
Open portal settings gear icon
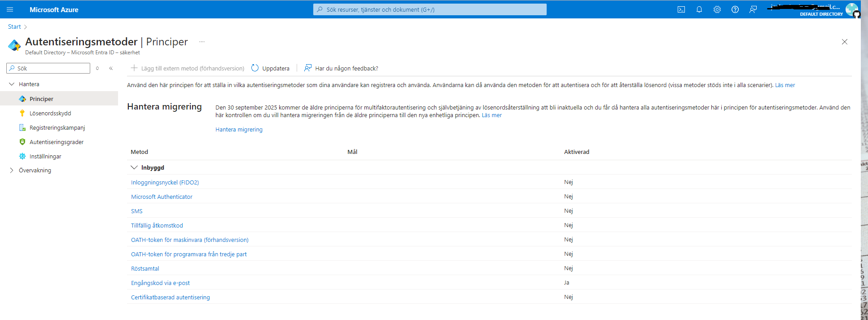click(x=717, y=9)
